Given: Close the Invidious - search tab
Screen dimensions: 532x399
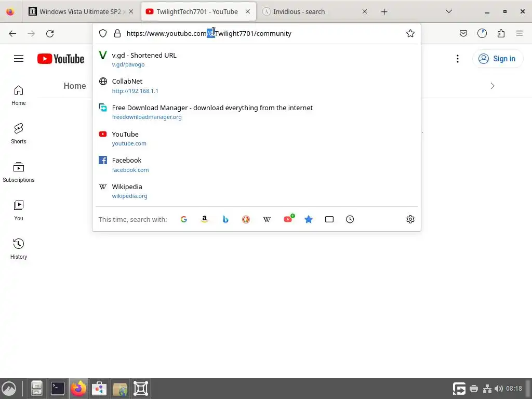Looking at the screenshot, I should (364, 11).
